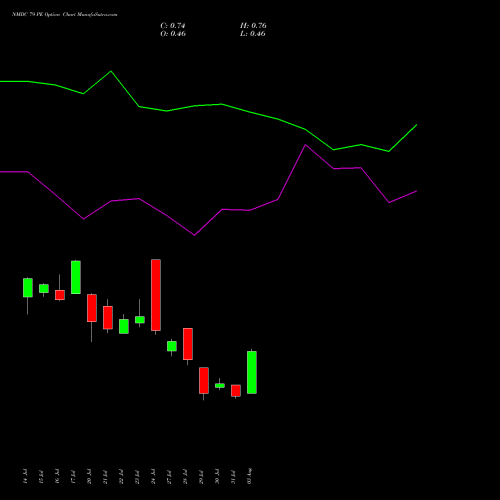The width and height of the screenshot is (500, 500).
Task: Click the '29 Jul' date axis label
Action: (201, 476)
